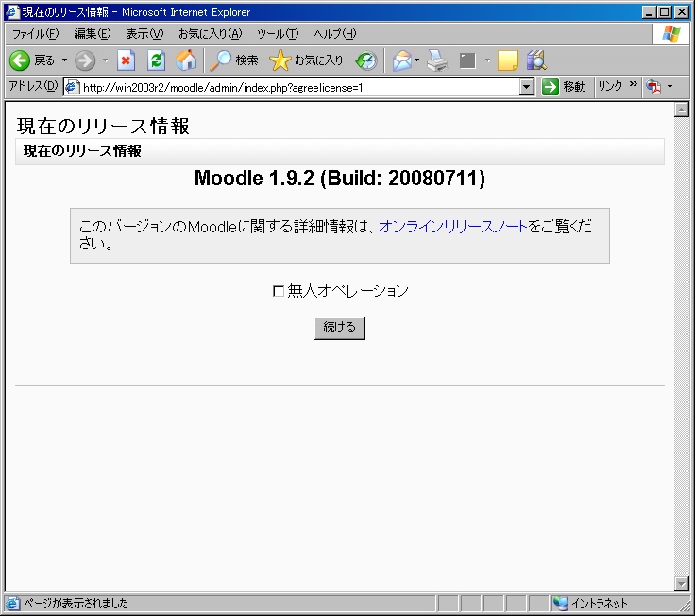This screenshot has height=616, width=695.
Task: Minimize the Internet Explorer window
Action: coord(650,12)
